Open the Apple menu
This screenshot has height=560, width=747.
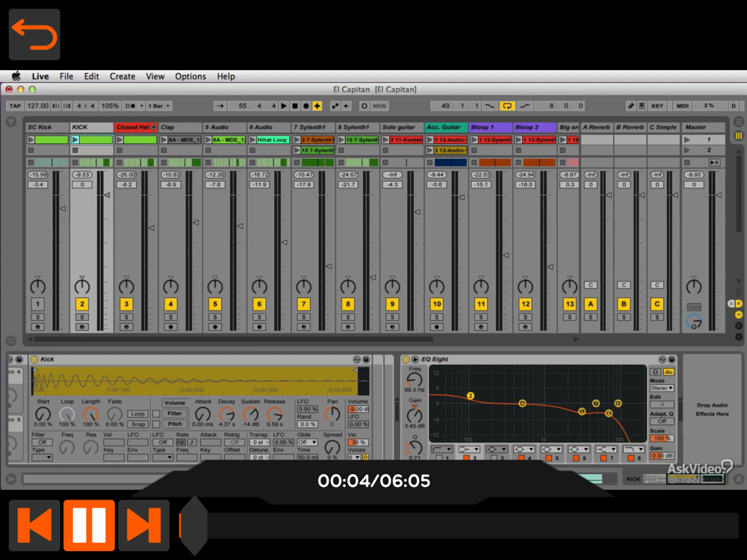tap(16, 76)
